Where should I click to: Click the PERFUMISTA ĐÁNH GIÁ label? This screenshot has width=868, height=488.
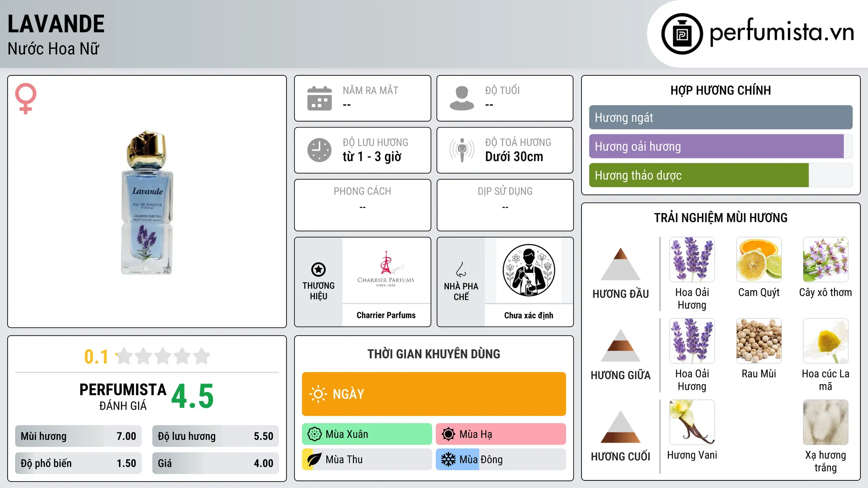point(123,396)
